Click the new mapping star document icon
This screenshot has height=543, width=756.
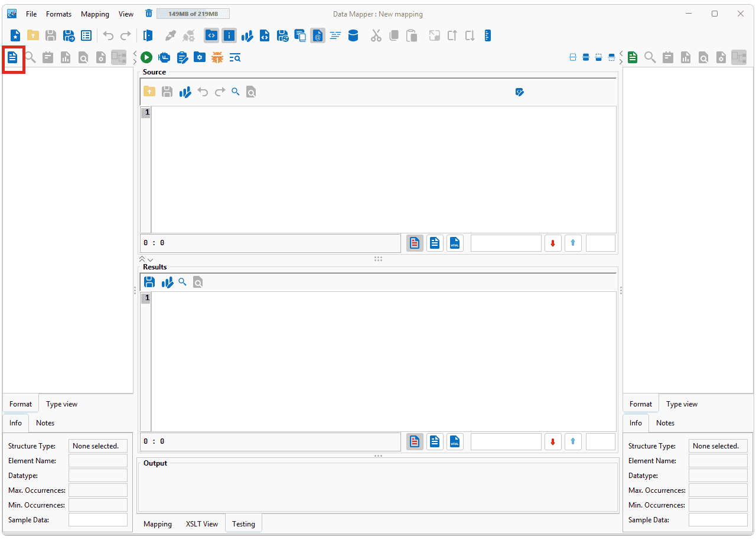15,35
